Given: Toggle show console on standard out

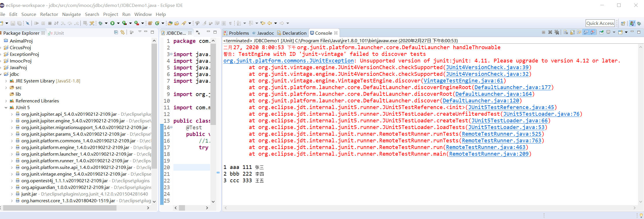Looking at the screenshot, I should point(586,32).
